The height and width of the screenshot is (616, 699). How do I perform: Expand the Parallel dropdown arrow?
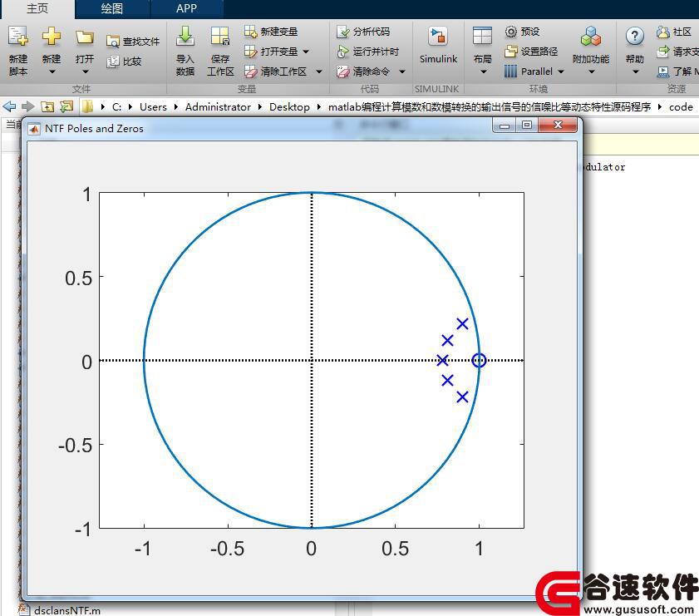(561, 71)
